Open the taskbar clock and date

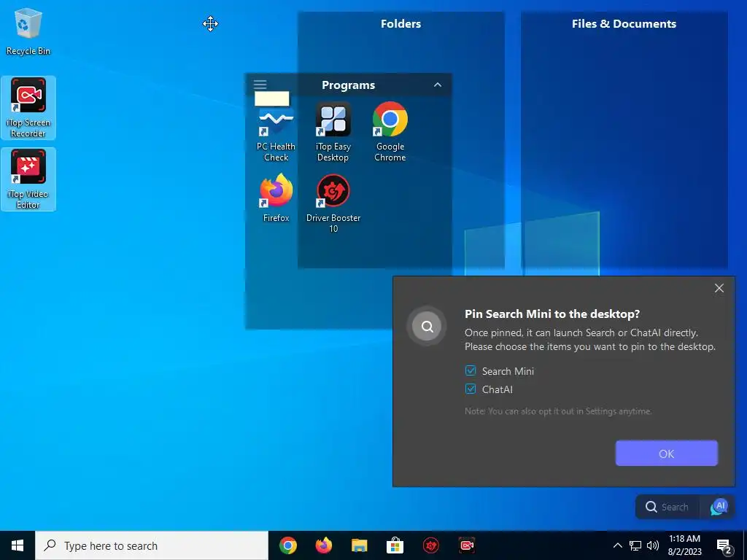pos(684,545)
